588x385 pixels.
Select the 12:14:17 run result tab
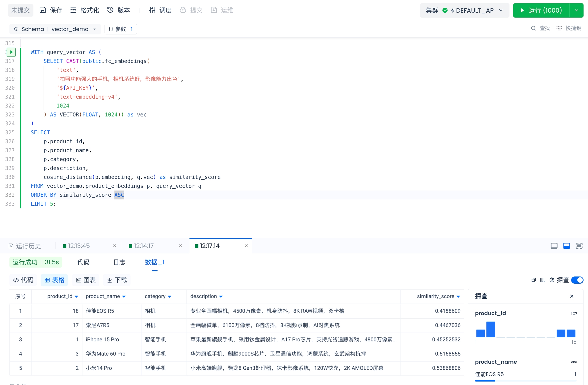[144, 246]
